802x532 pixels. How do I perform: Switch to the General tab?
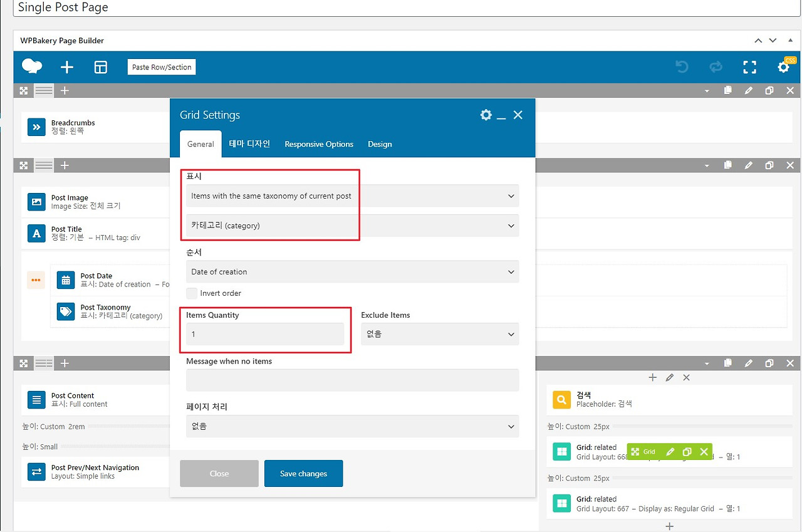(x=200, y=144)
